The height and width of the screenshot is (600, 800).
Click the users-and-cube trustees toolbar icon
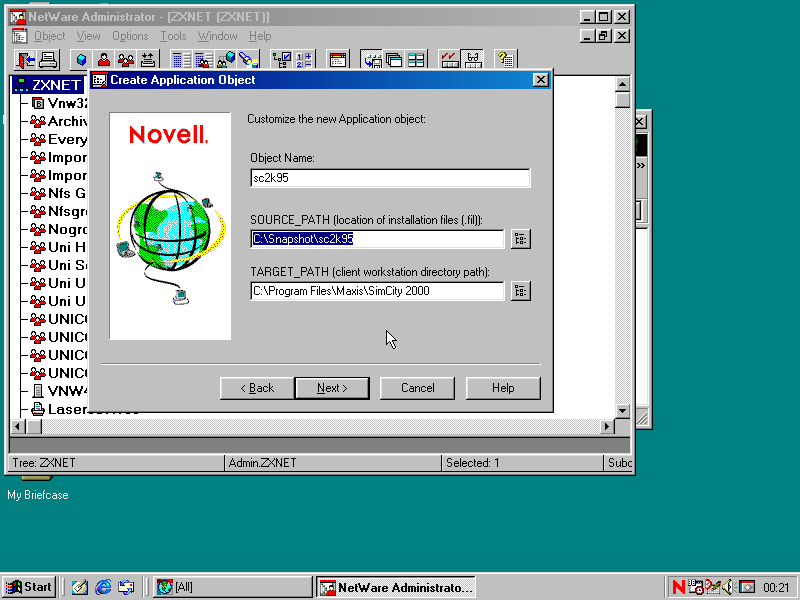(x=226, y=60)
